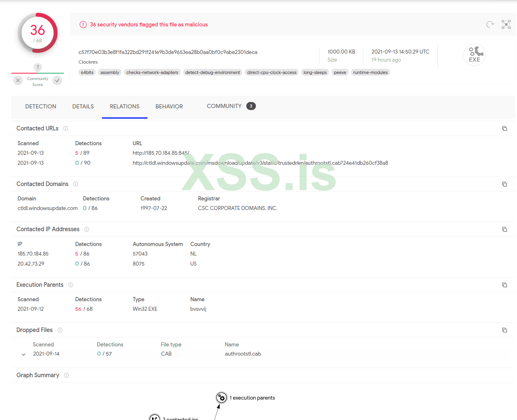517x420 pixels.
Task: Open execution parent bvsvvij
Action: (198, 309)
